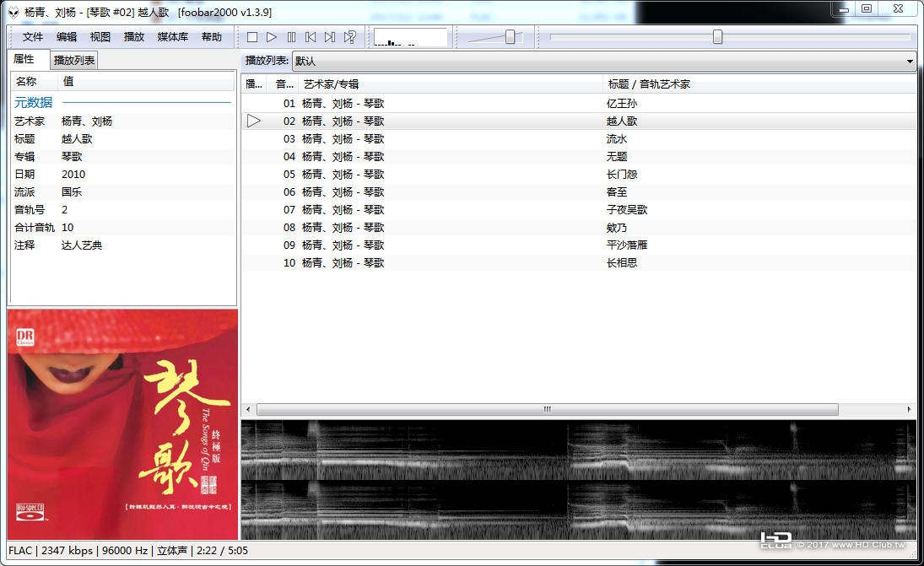
Task: Select track 07 子夜吴歌
Action: pos(579,210)
